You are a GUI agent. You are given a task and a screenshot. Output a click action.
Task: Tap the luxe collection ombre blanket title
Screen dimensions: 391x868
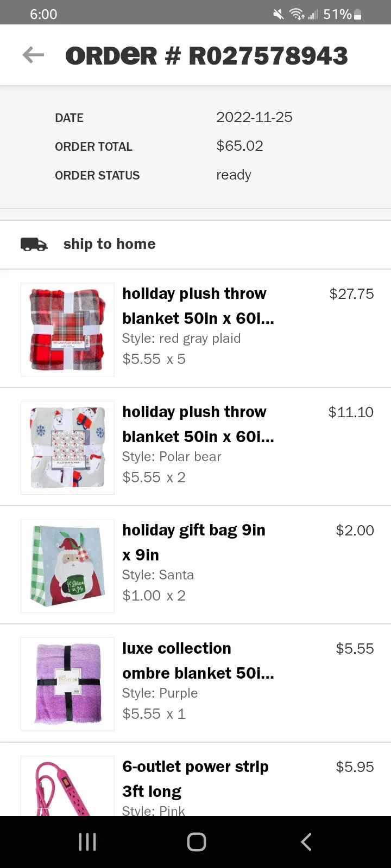198,660
